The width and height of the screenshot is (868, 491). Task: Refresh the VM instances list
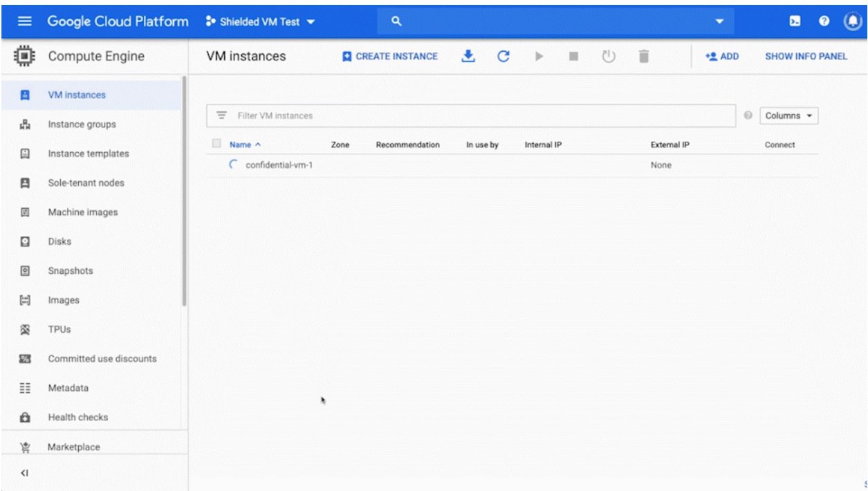click(x=504, y=56)
